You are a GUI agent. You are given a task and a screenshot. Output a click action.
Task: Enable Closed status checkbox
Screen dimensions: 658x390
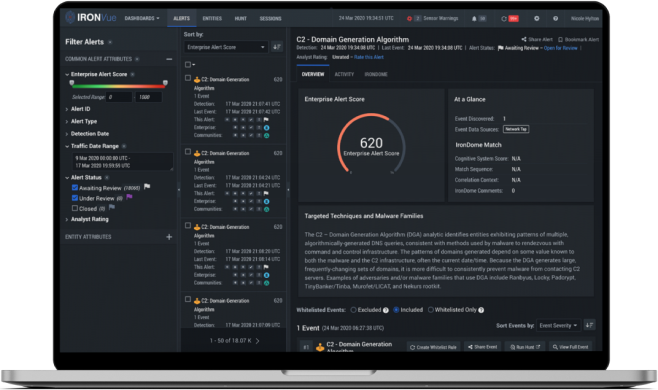click(x=75, y=208)
